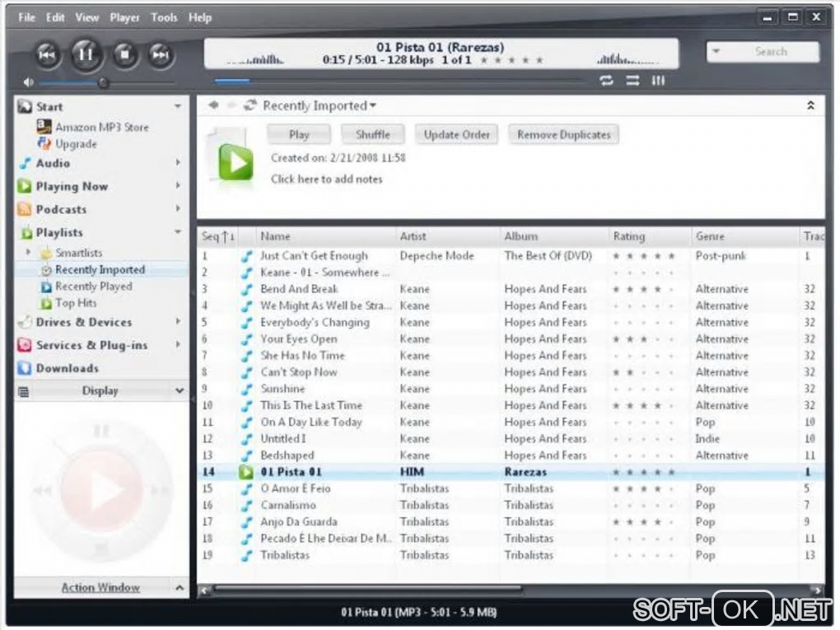The width and height of the screenshot is (840, 630).
Task: Select the Sunshine track row
Action: point(511,389)
